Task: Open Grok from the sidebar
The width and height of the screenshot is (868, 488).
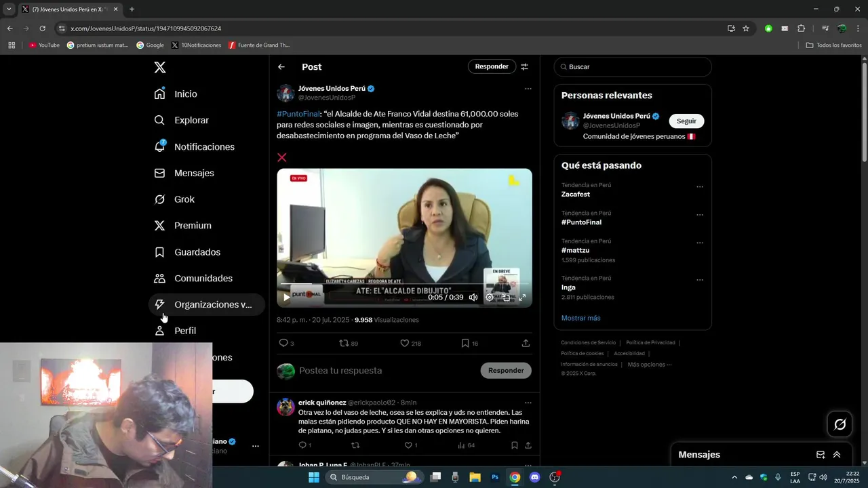Action: coord(174,199)
